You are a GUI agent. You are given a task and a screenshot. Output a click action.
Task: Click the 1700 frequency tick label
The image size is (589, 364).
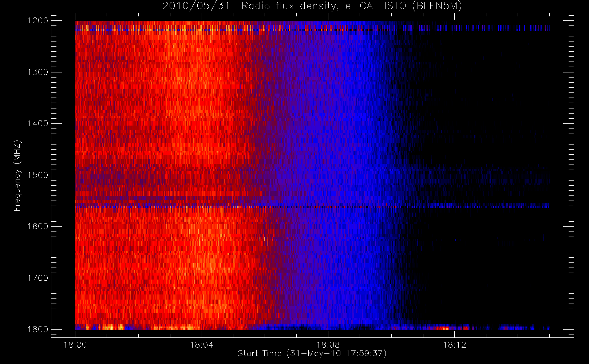coord(38,278)
